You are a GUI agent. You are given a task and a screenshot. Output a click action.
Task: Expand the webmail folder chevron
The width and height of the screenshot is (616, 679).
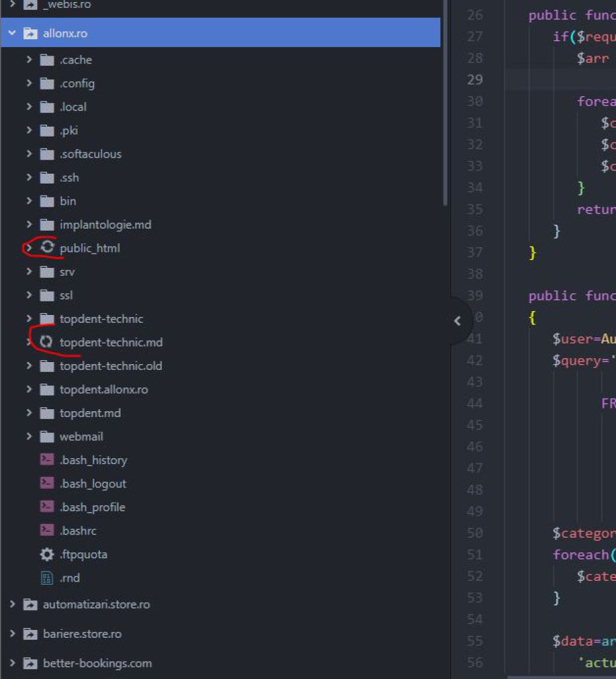(29, 436)
